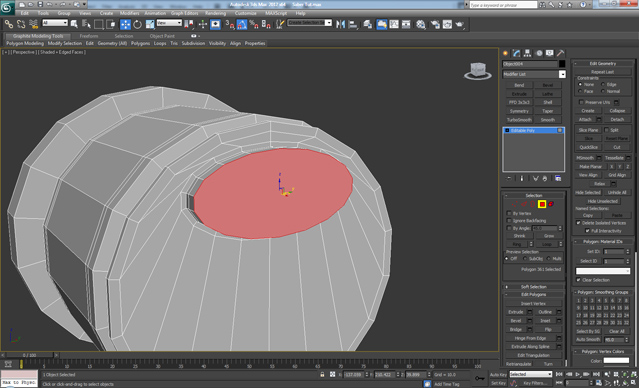
Task: Toggle the Preserve UVs checkbox
Action: [581, 102]
